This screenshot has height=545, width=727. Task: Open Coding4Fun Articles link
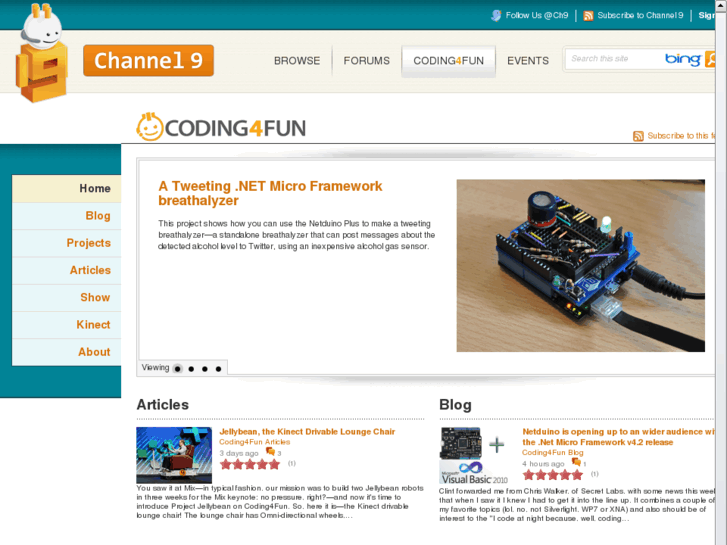[x=255, y=442]
